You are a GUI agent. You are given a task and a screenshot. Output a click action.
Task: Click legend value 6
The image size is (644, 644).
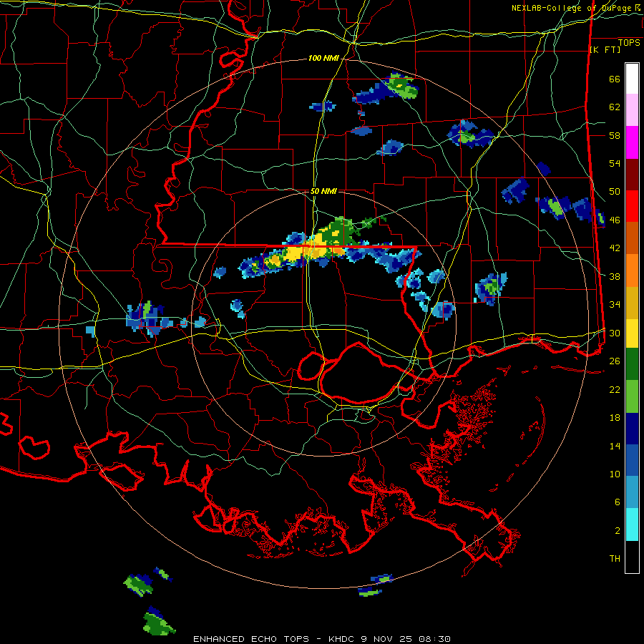click(x=618, y=502)
